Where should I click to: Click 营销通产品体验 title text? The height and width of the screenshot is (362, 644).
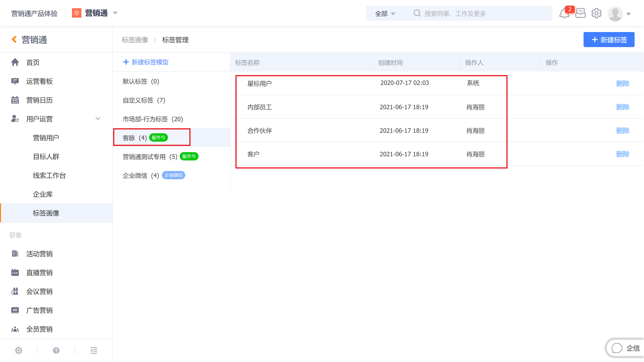(34, 13)
